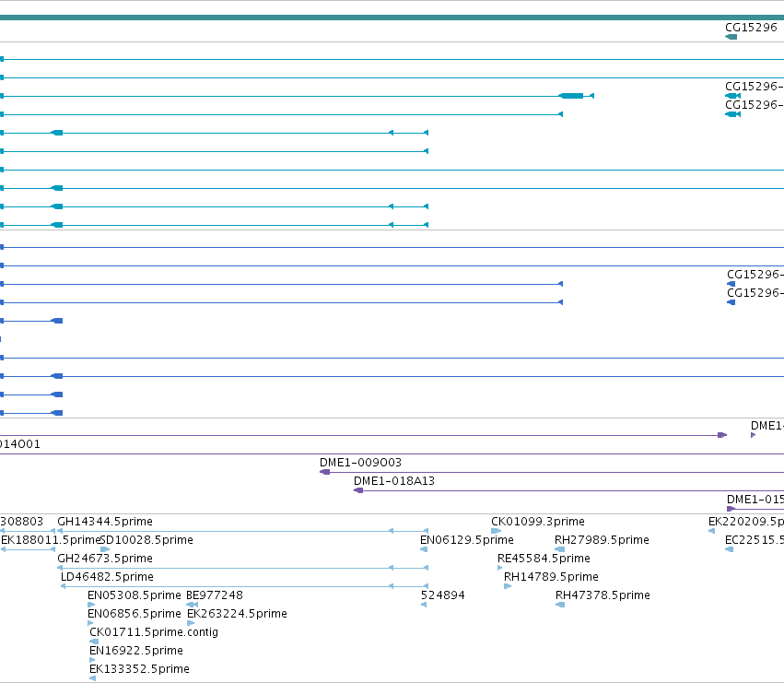Click the DME1-015 label

pos(755,500)
